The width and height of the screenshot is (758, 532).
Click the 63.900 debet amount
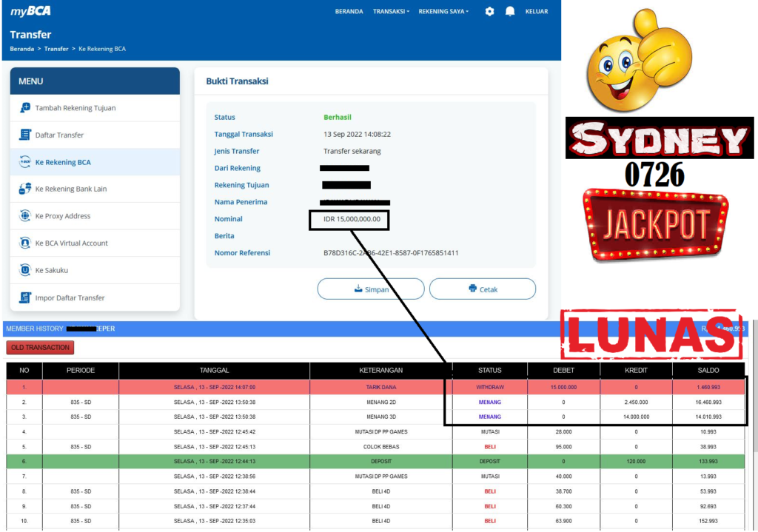tap(563, 521)
